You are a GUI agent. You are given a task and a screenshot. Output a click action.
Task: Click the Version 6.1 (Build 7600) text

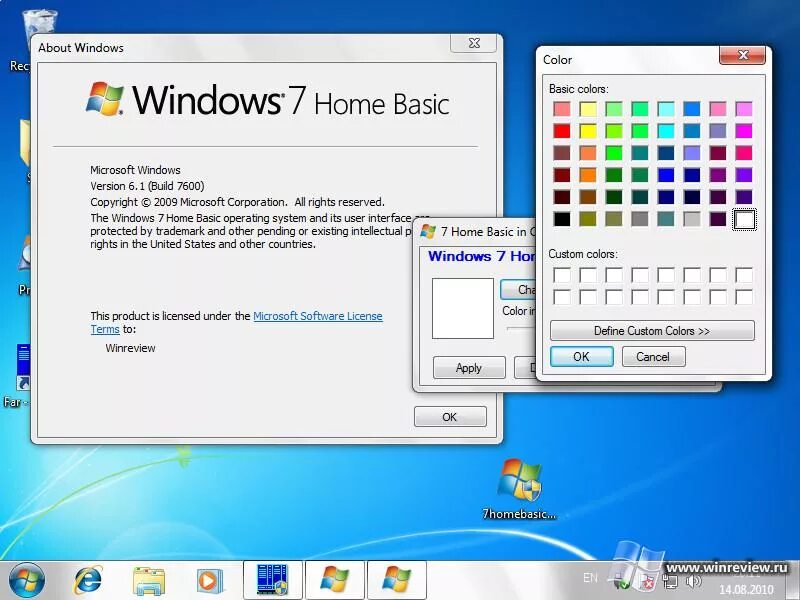(x=147, y=186)
